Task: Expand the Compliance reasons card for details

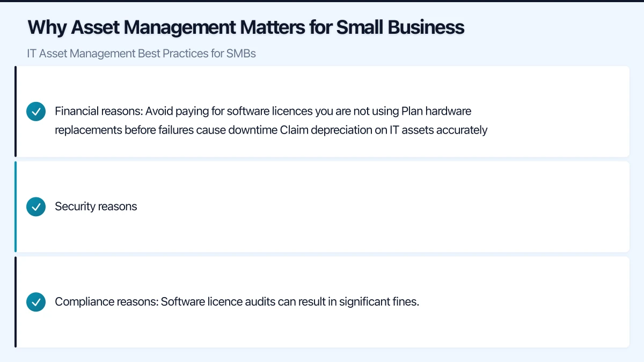Action: [x=322, y=302]
